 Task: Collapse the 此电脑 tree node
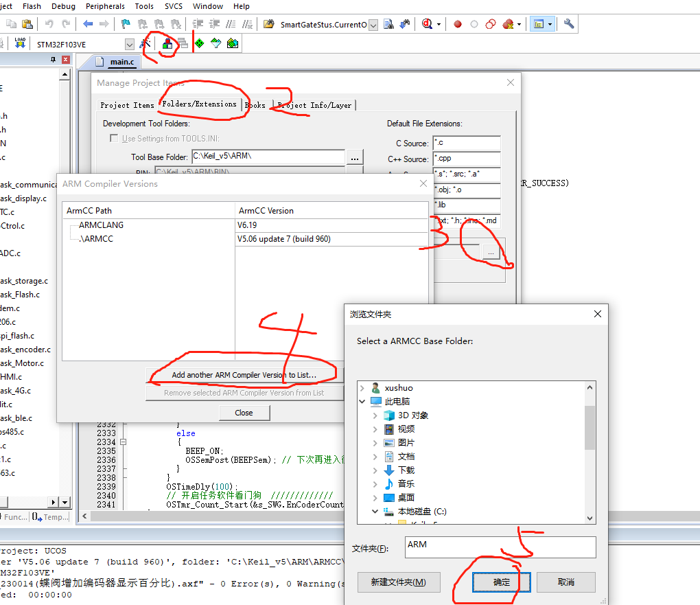362,401
